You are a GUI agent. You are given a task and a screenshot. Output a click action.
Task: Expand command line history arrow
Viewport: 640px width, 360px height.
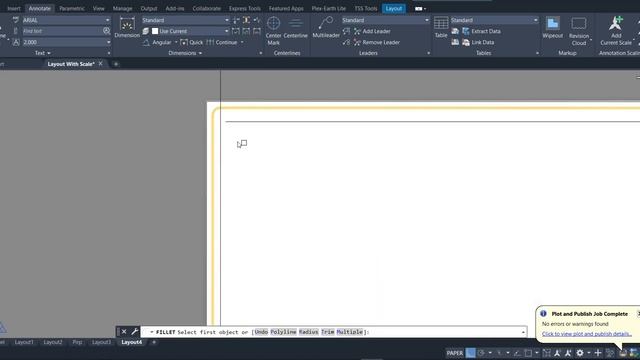pyautogui.click(x=523, y=332)
